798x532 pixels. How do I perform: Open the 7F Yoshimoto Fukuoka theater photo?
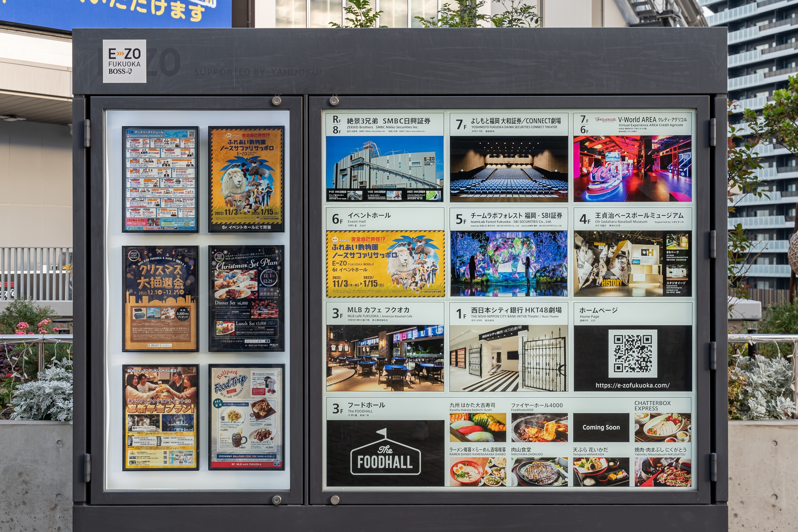tap(508, 169)
